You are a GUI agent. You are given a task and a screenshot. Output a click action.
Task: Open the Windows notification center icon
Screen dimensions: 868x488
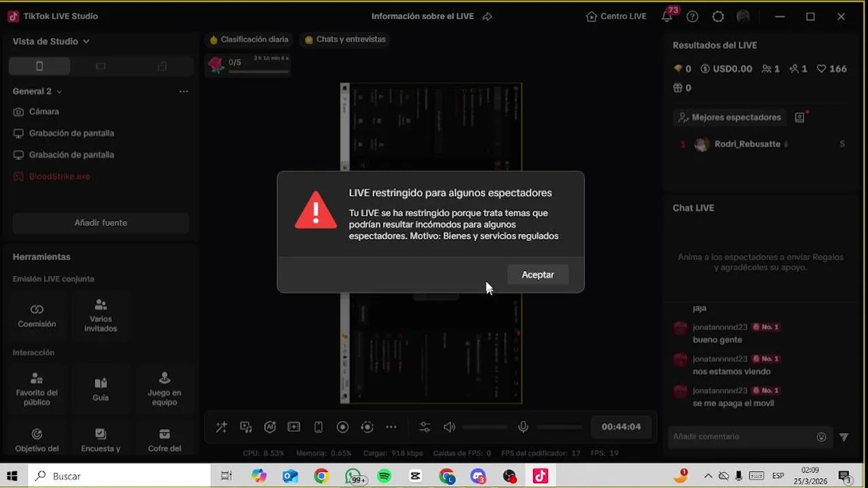point(844,476)
